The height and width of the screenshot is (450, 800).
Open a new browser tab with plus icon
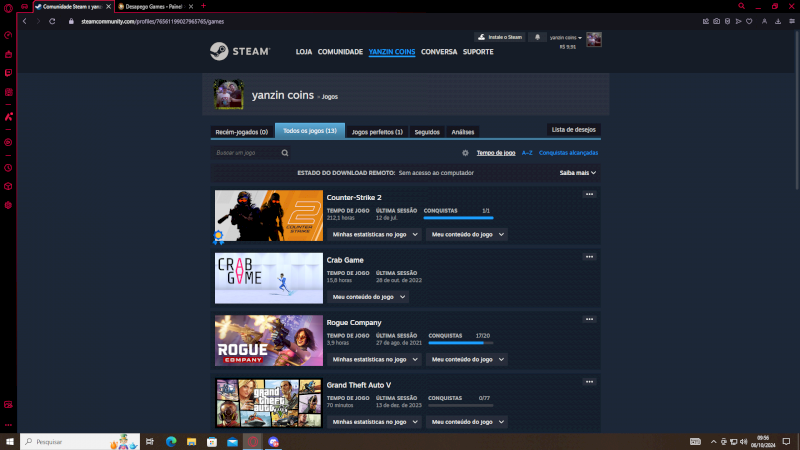203,6
